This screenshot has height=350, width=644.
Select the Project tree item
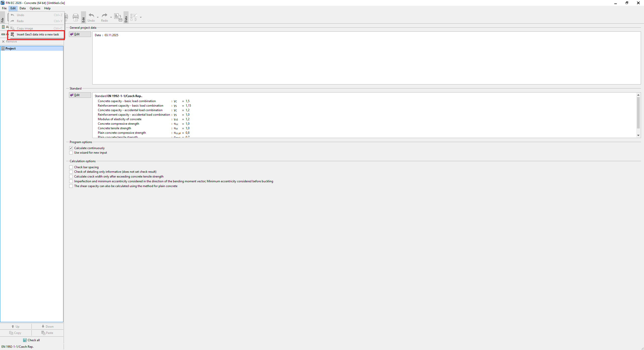(11, 49)
